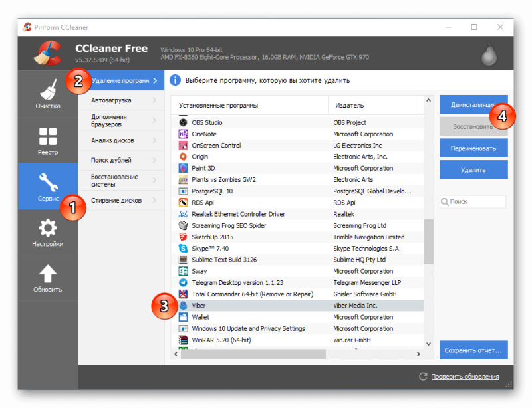Click the Skype 7.40 icon
532x408 pixels.
tap(183, 249)
